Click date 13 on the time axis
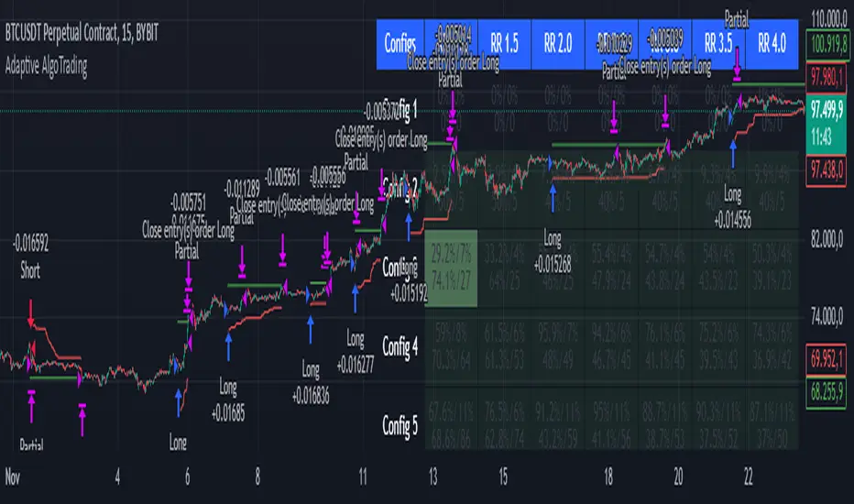 [433, 477]
